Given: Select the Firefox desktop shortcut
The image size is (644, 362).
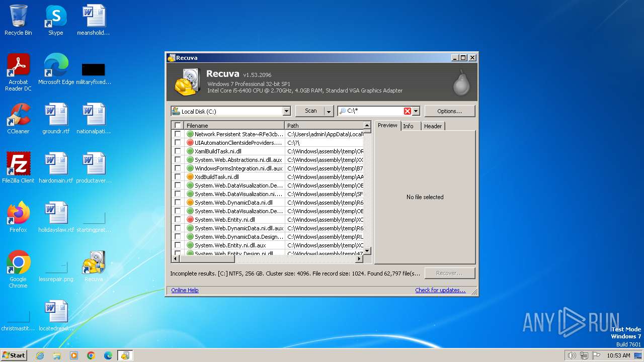Looking at the screenshot, I should [18, 217].
